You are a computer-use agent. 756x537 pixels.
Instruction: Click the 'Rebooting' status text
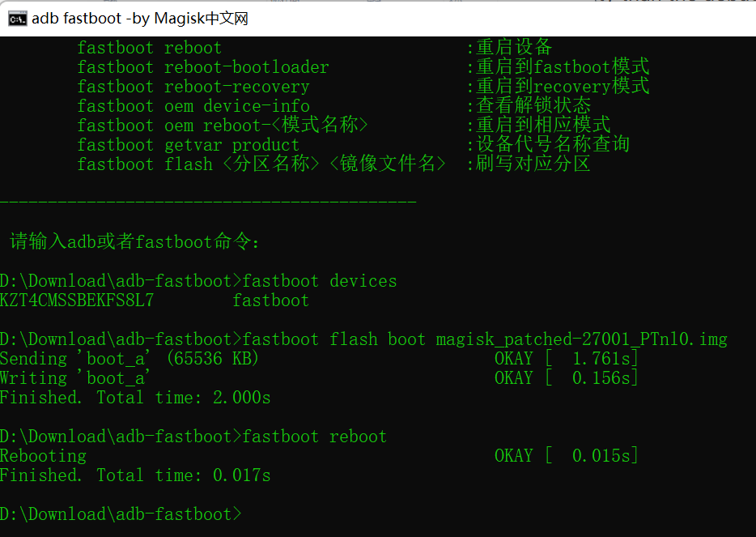pyautogui.click(x=43, y=455)
